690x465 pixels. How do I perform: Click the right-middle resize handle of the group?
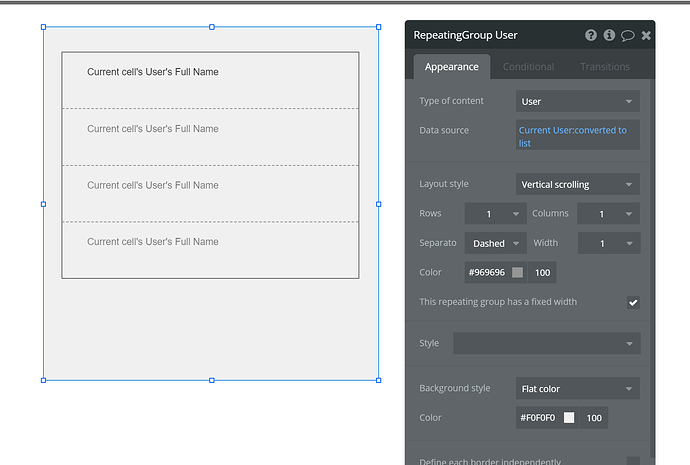pyautogui.click(x=378, y=204)
